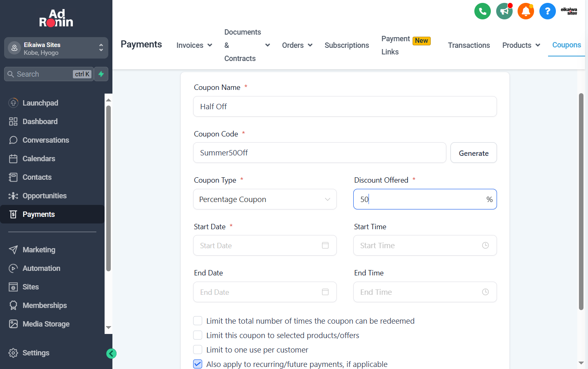Click the blue help question mark icon

coord(548,11)
